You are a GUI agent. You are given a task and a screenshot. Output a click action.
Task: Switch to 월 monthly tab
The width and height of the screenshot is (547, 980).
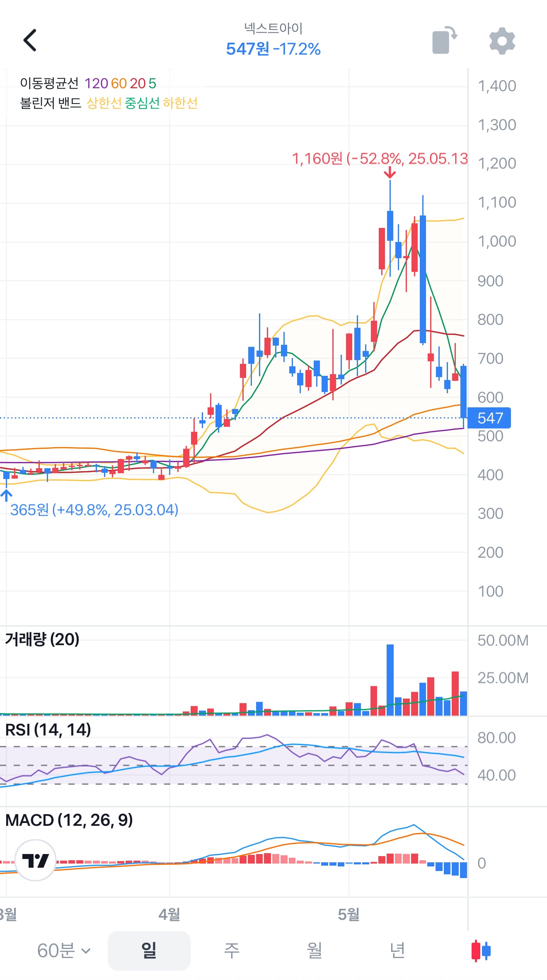[315, 950]
